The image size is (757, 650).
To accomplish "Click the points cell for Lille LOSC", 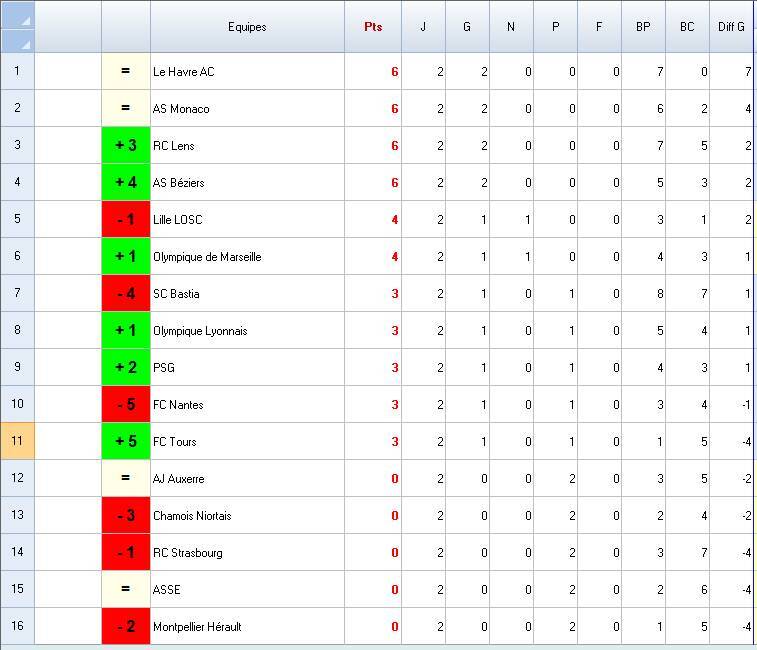I will click(373, 220).
